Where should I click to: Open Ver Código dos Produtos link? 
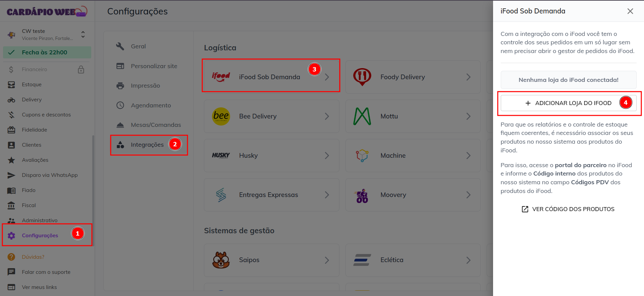(x=568, y=209)
